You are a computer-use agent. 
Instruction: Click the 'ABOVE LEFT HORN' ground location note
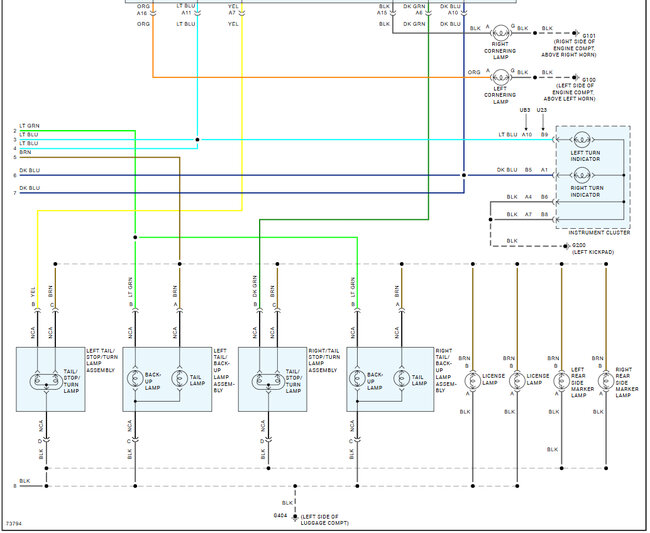pos(569,99)
